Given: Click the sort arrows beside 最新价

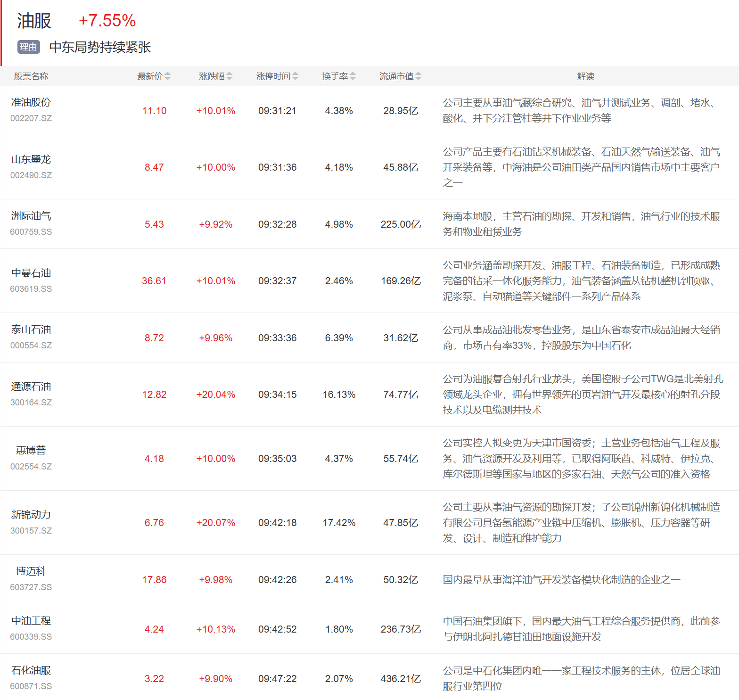Looking at the screenshot, I should (x=167, y=76).
